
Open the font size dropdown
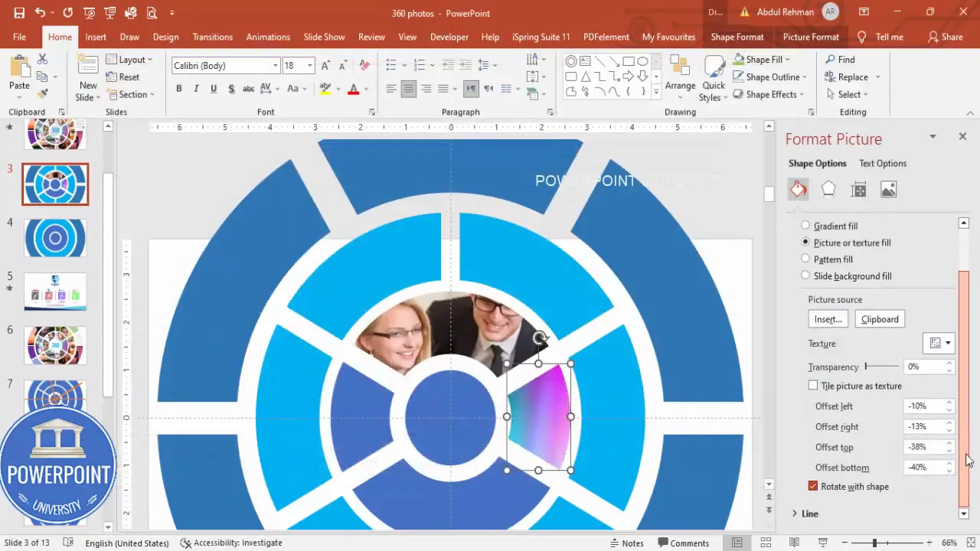(x=310, y=66)
